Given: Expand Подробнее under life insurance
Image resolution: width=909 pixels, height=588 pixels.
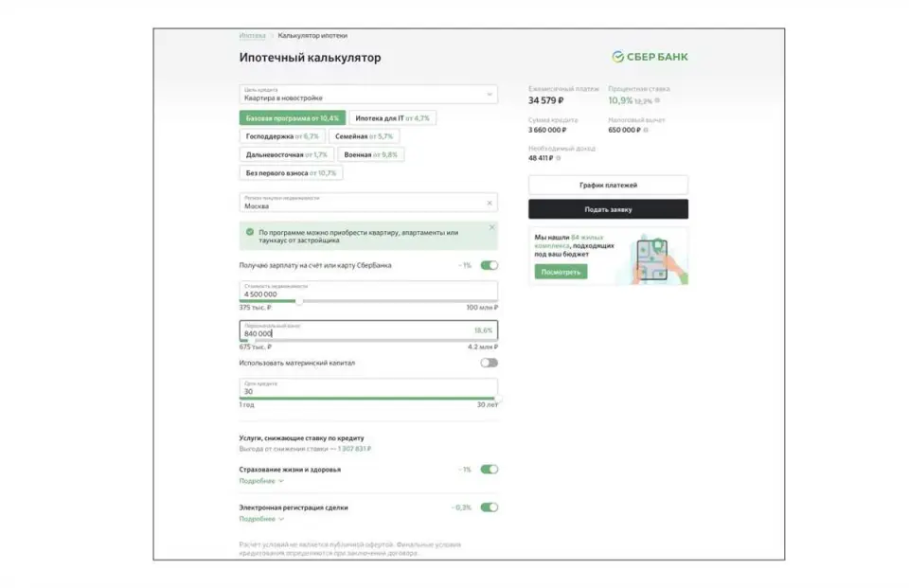Looking at the screenshot, I should point(261,481).
